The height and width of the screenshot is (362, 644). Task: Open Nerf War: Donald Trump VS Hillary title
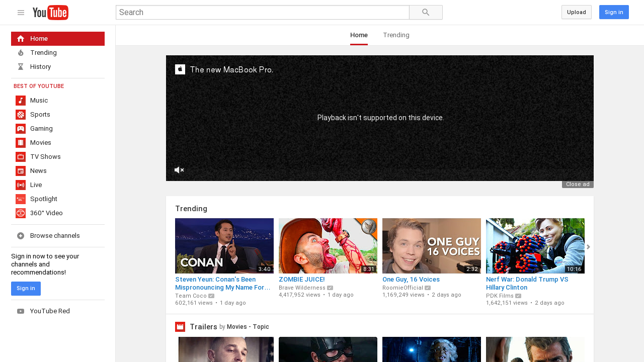click(527, 284)
